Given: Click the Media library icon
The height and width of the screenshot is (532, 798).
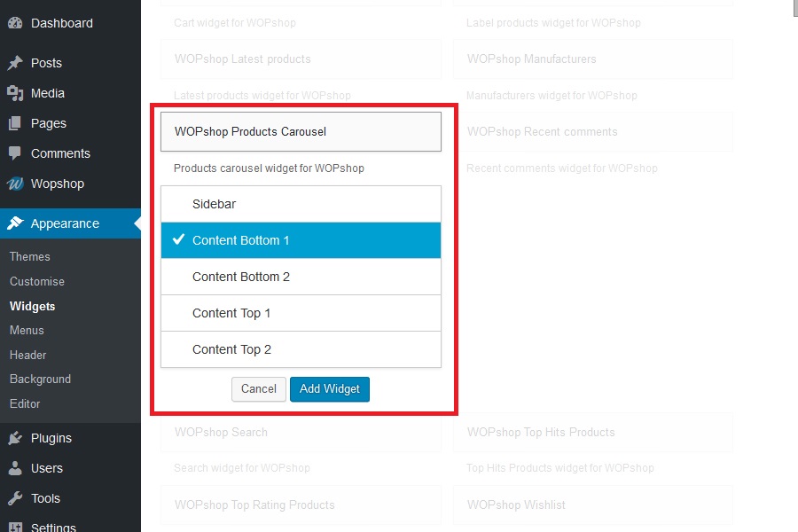Looking at the screenshot, I should click(x=15, y=93).
